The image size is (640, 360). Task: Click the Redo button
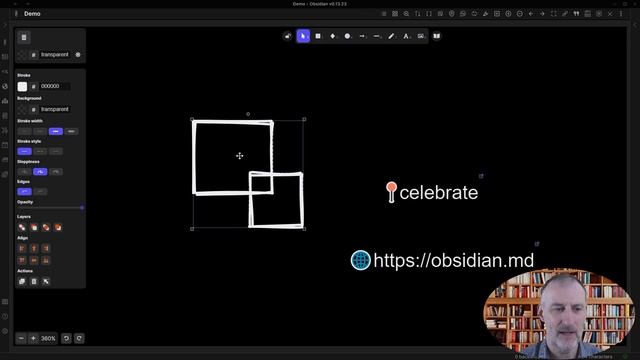79,338
